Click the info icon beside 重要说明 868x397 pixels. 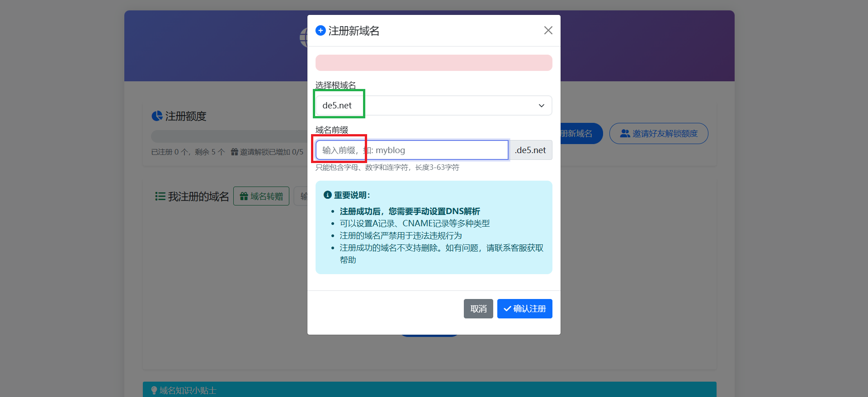point(328,195)
